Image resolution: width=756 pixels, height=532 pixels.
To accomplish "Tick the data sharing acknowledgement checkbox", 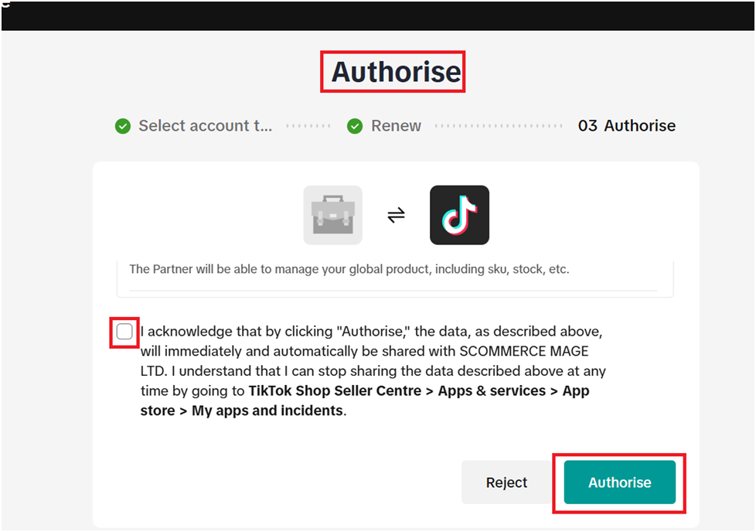I will coord(124,332).
